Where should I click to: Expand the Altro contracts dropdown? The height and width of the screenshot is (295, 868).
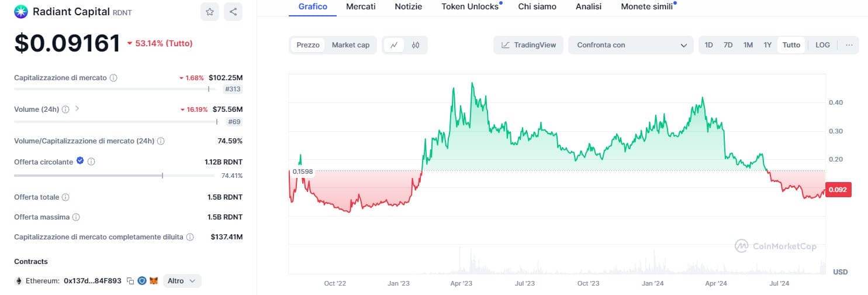(x=182, y=281)
